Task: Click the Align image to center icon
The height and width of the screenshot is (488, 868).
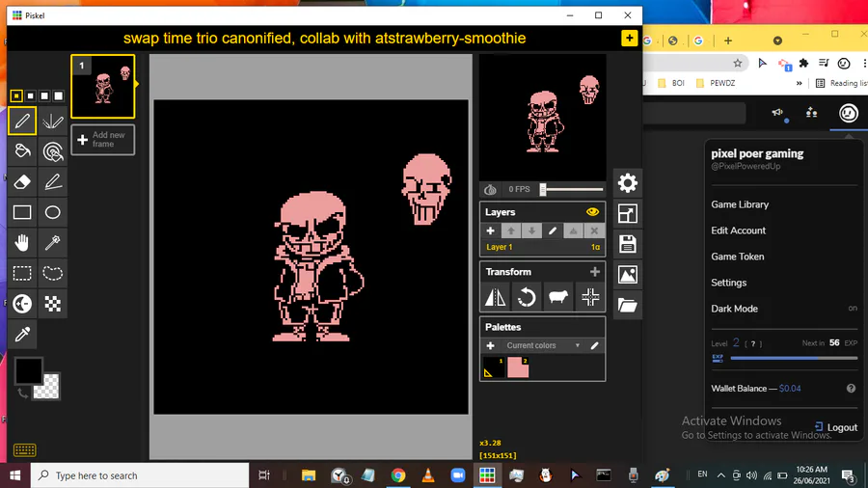Action: pyautogui.click(x=590, y=297)
